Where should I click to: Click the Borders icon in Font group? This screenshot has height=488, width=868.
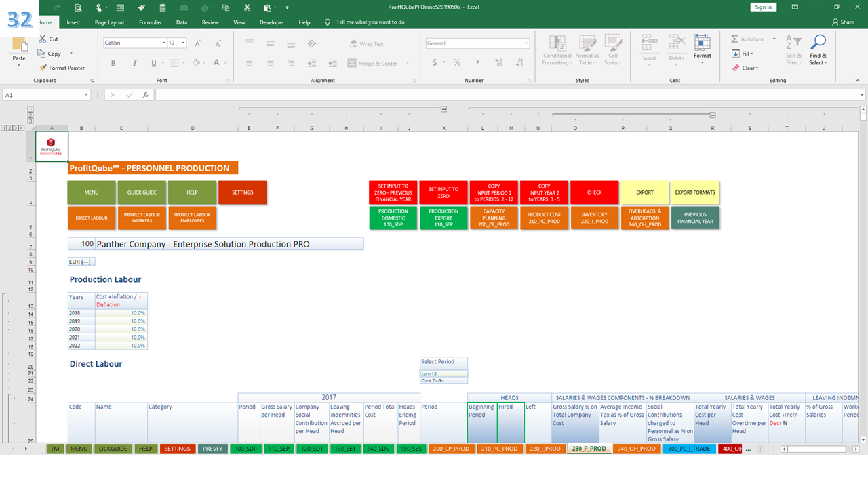(174, 63)
